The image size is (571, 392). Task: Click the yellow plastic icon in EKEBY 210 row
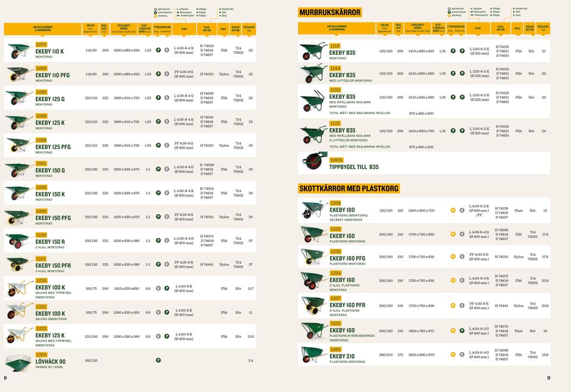pos(453,355)
